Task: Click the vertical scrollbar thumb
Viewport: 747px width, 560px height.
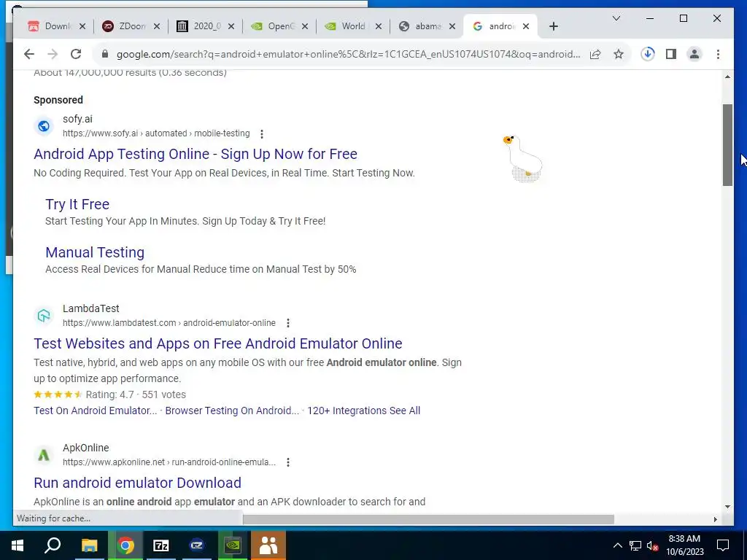Action: point(727,145)
